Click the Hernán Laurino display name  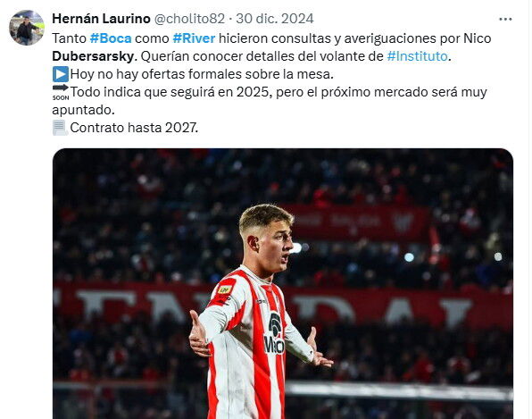tap(101, 19)
